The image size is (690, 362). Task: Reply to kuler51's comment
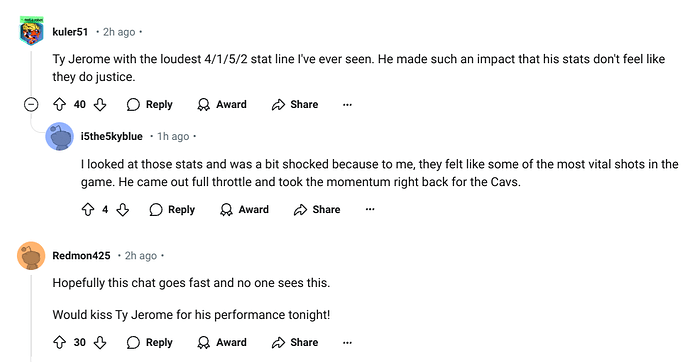150,105
